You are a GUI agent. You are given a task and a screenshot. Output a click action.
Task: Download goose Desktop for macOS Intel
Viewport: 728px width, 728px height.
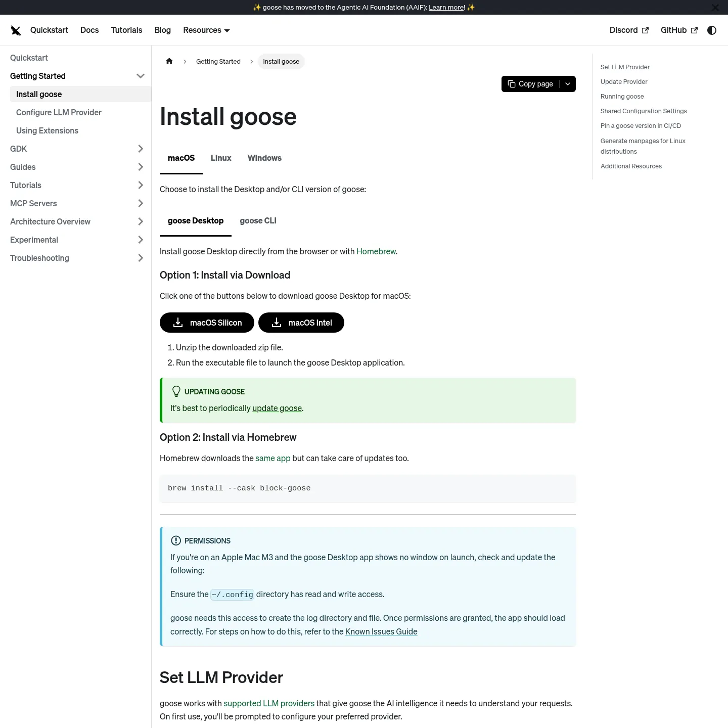[x=301, y=323]
